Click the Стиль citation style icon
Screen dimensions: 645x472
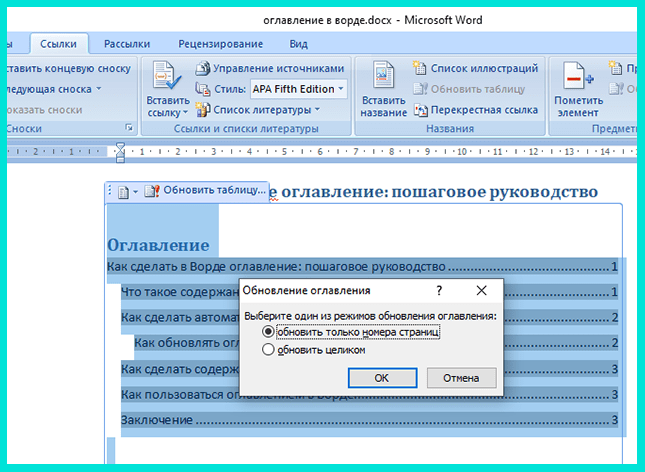(x=202, y=89)
